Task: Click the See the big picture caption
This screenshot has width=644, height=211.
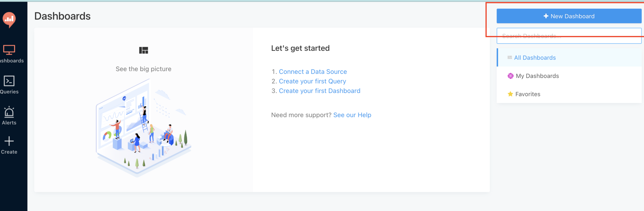Action: [143, 69]
